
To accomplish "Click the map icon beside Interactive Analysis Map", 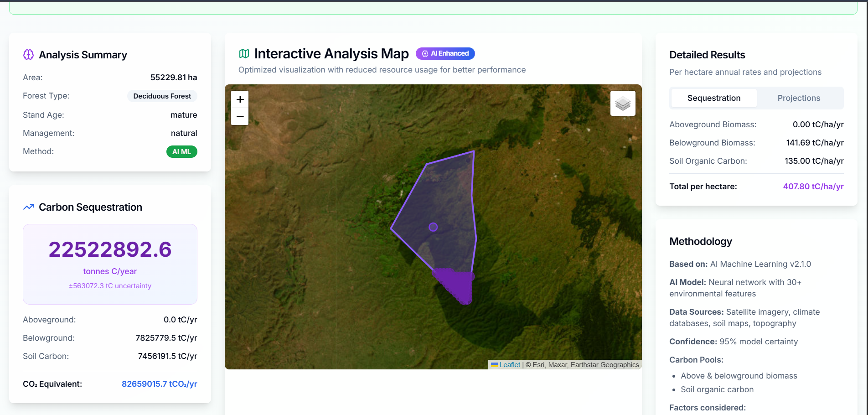I will tap(244, 54).
